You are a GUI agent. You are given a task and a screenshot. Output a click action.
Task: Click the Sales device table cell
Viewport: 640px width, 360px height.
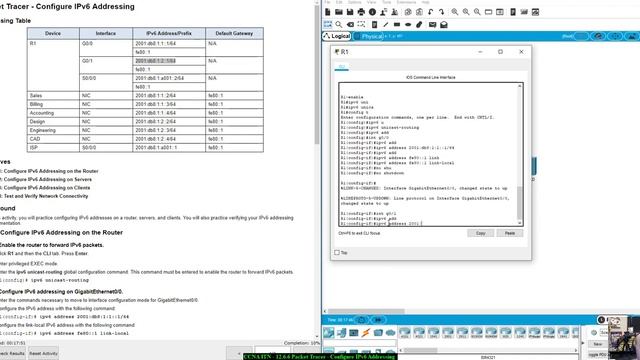point(53,96)
